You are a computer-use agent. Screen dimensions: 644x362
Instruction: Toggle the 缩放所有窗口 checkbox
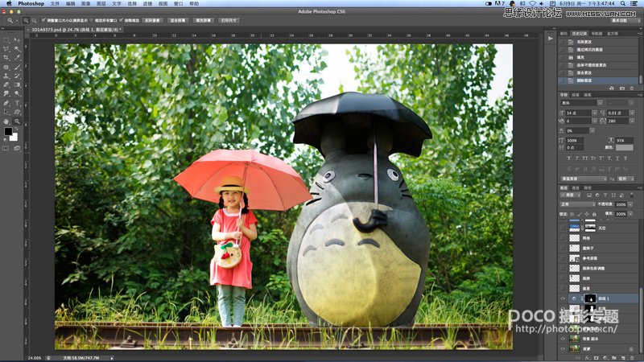tap(91, 20)
